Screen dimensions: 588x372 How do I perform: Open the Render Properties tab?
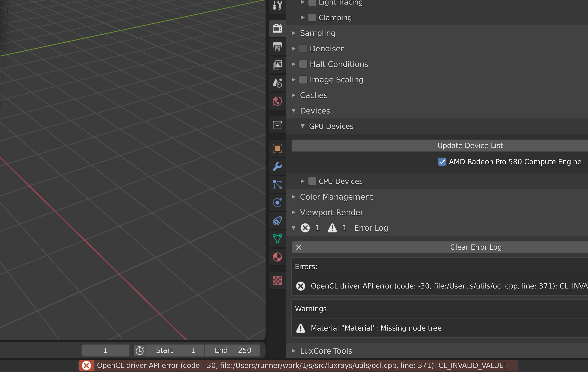[277, 29]
